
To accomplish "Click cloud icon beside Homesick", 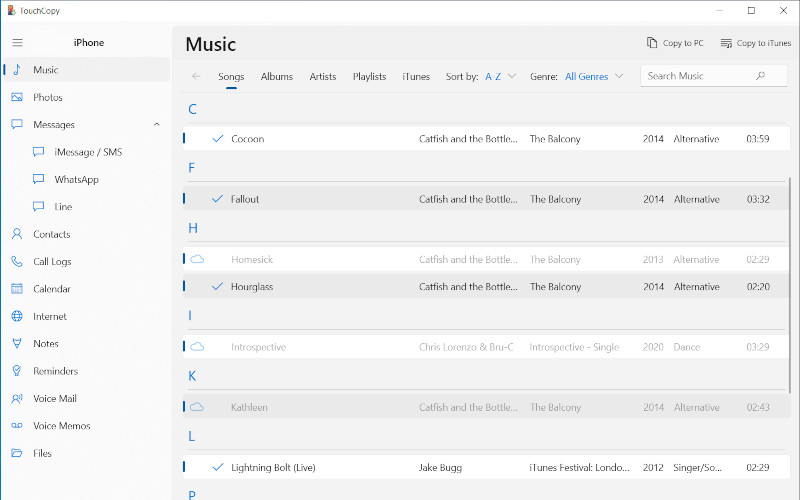I will click(197, 259).
